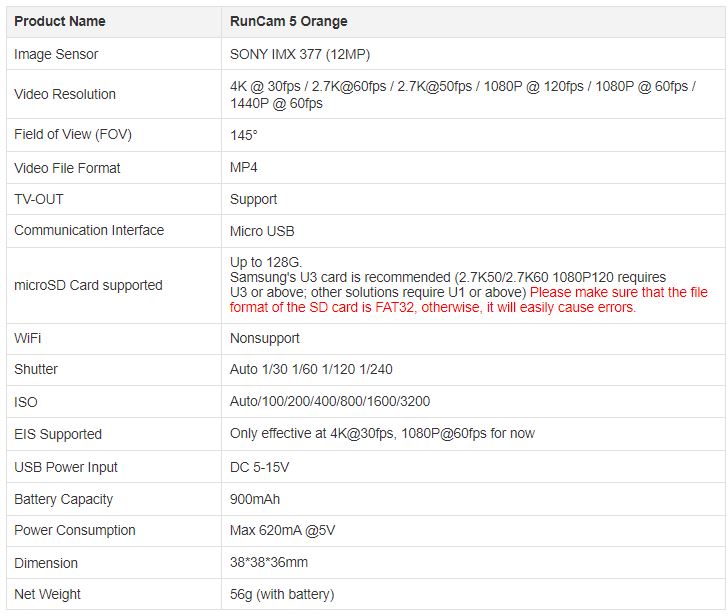The height and width of the screenshot is (616, 728).
Task: Click the 'microSD Card supported' label
Action: point(88,285)
